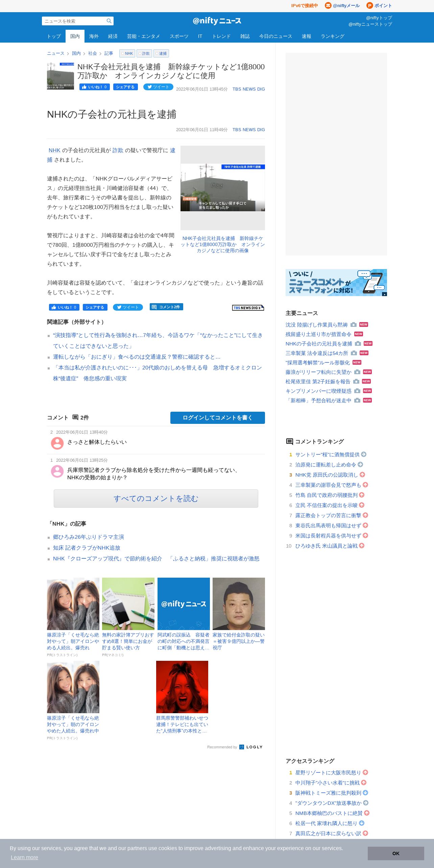Open 運転しながら「おにぎり」related article link

[x=137, y=357]
